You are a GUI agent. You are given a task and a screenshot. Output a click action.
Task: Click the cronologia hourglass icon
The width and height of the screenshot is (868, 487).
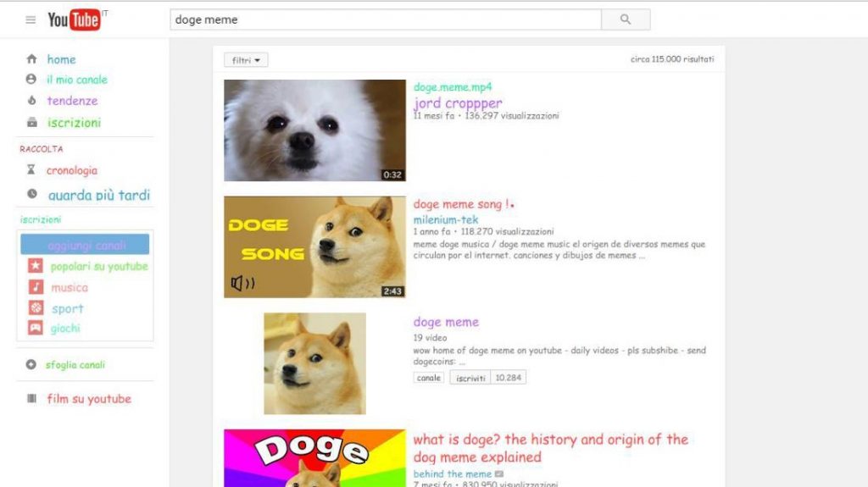coord(31,170)
